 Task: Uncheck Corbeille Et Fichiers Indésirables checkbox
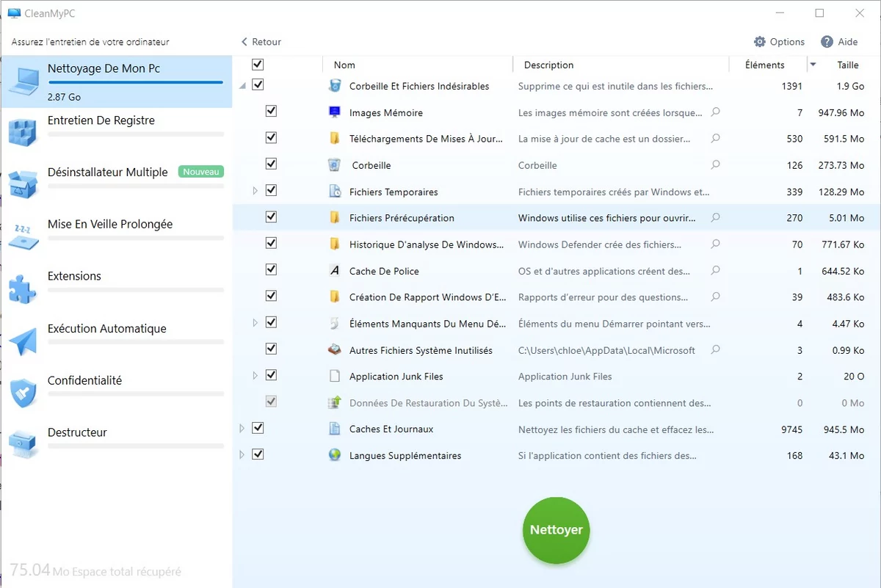point(258,85)
